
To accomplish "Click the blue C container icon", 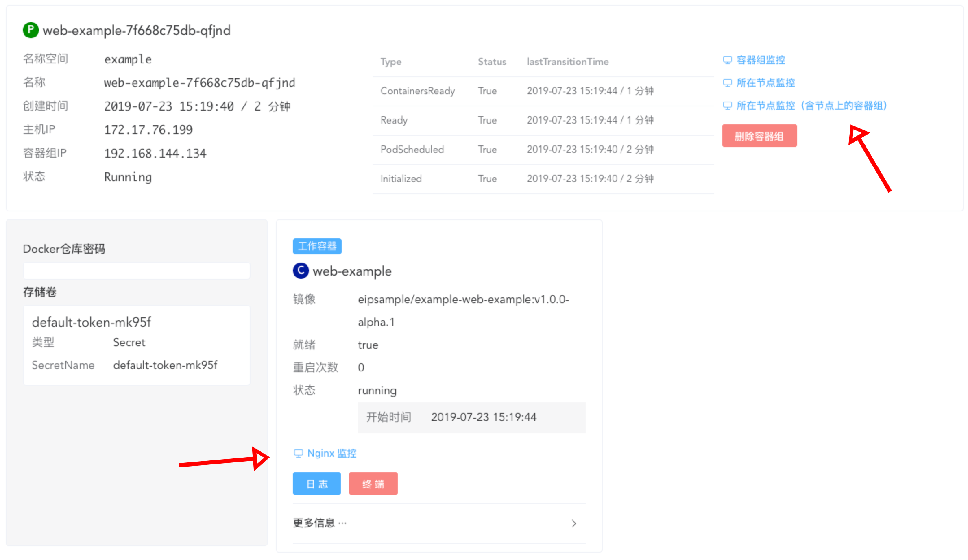I will [x=301, y=271].
